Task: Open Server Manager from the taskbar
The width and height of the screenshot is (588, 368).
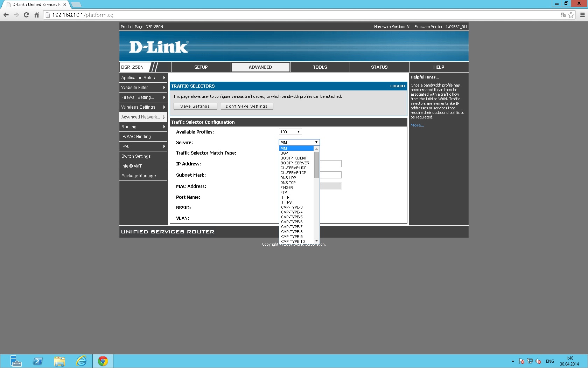Action: pos(15,361)
